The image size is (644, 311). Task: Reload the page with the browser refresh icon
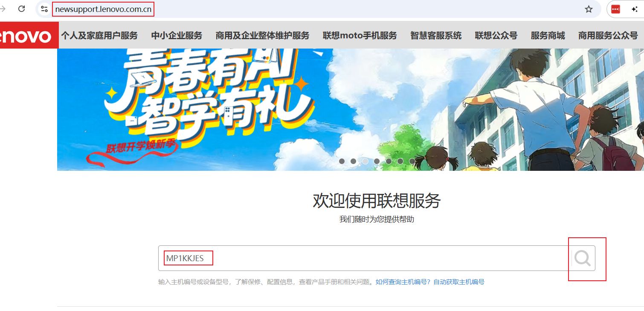(x=21, y=9)
